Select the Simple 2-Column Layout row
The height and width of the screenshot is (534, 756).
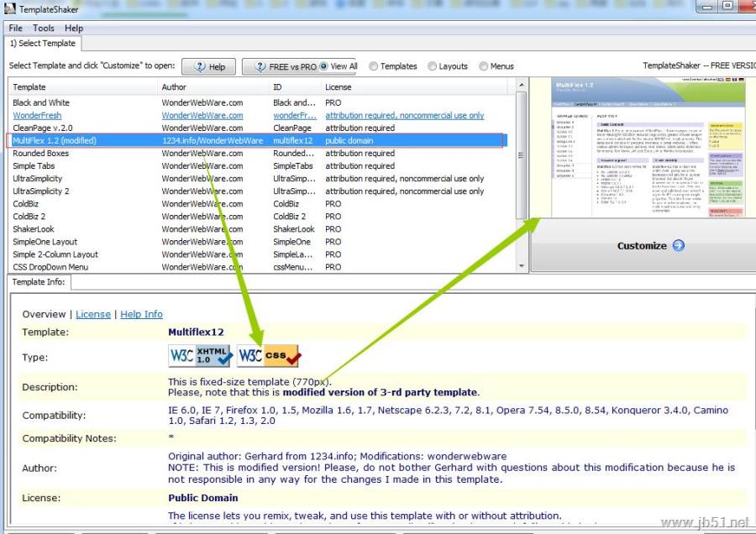tap(258, 254)
